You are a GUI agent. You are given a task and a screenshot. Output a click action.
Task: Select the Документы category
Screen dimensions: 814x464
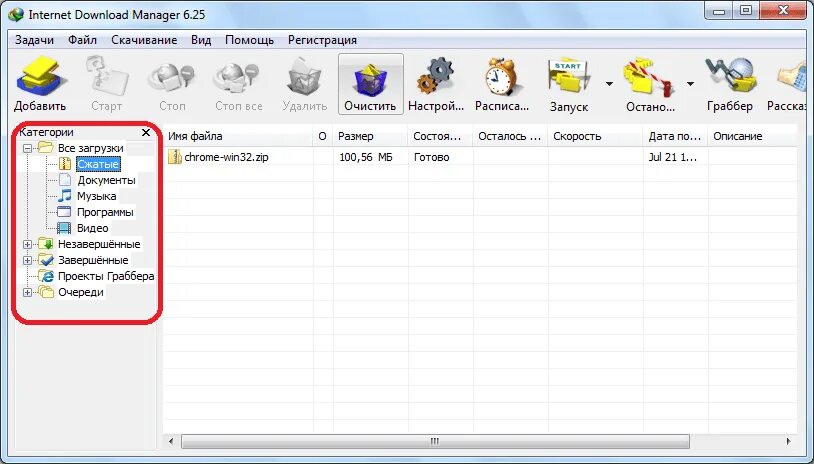tap(106, 181)
